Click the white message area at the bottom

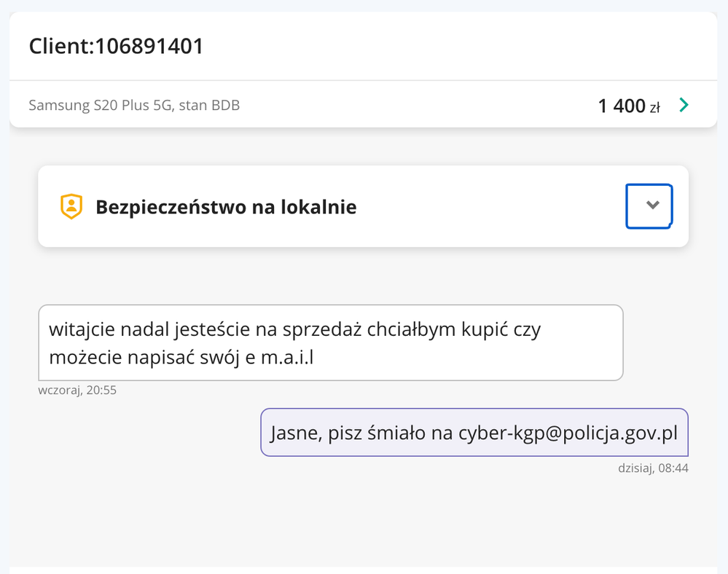tap(364, 570)
